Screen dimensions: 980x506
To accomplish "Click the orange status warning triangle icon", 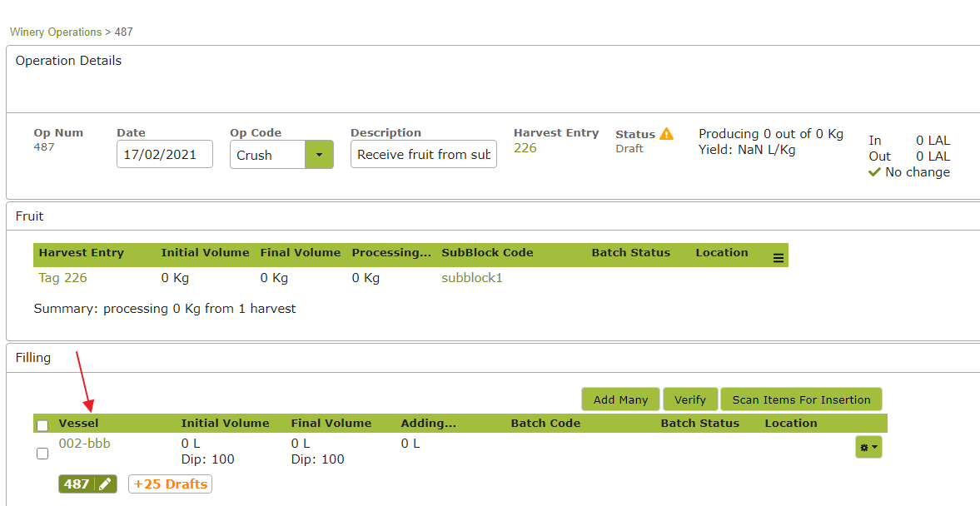I will click(666, 134).
